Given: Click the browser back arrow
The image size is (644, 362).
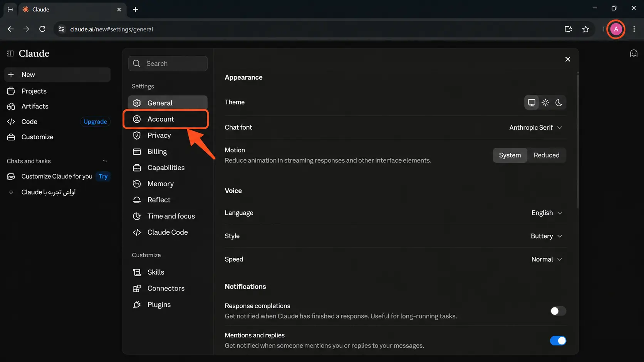Looking at the screenshot, I should coord(10,29).
